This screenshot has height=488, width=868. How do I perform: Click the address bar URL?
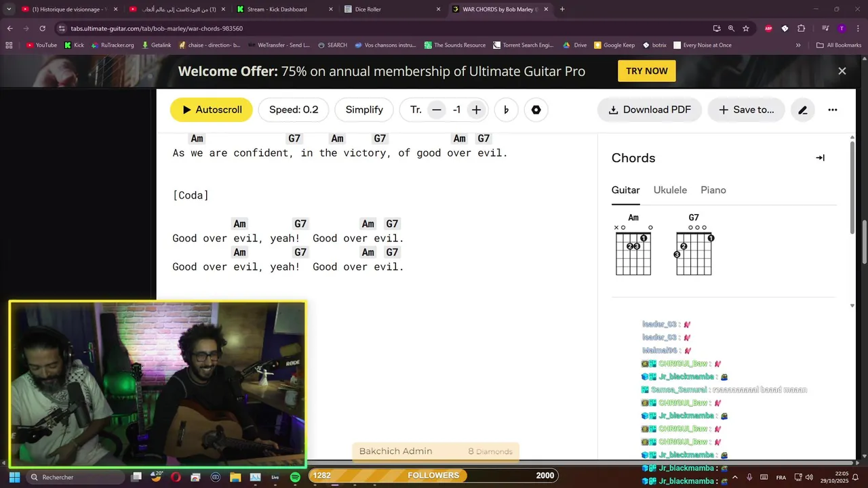pyautogui.click(x=157, y=28)
